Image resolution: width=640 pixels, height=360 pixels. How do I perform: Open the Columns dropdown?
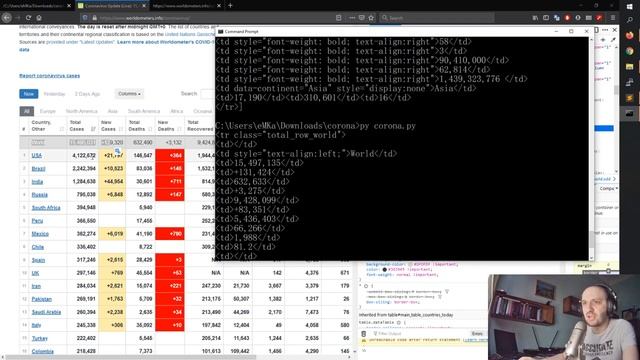point(129,94)
